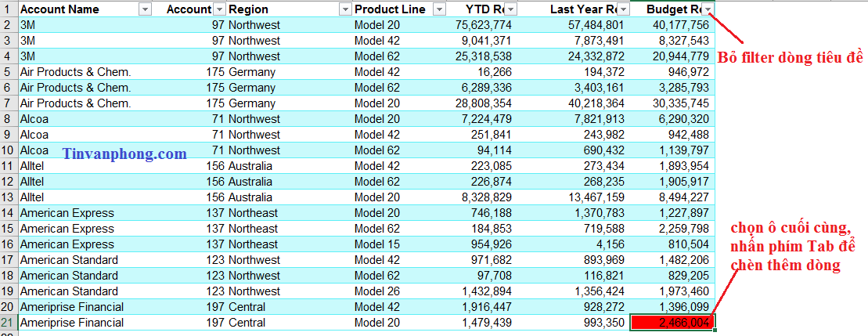Screen dimensions: 868x336
Task: Select cell with value 1,916,447
Action: click(x=483, y=307)
